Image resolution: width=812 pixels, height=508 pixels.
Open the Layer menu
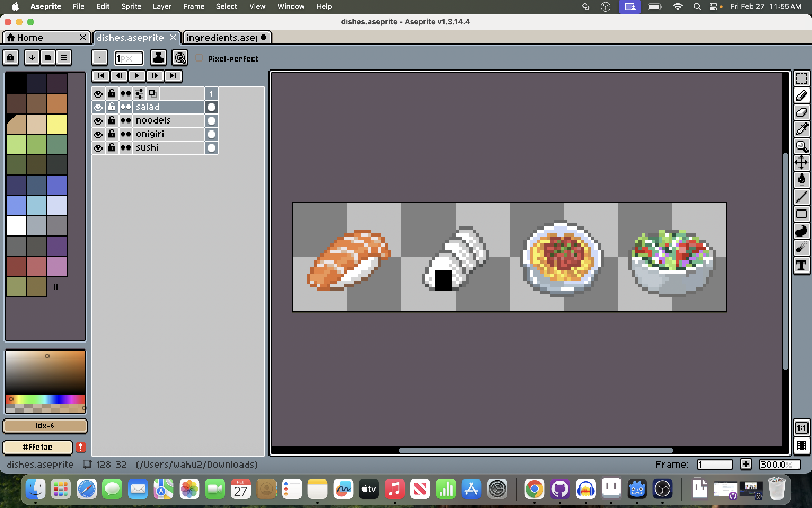162,6
